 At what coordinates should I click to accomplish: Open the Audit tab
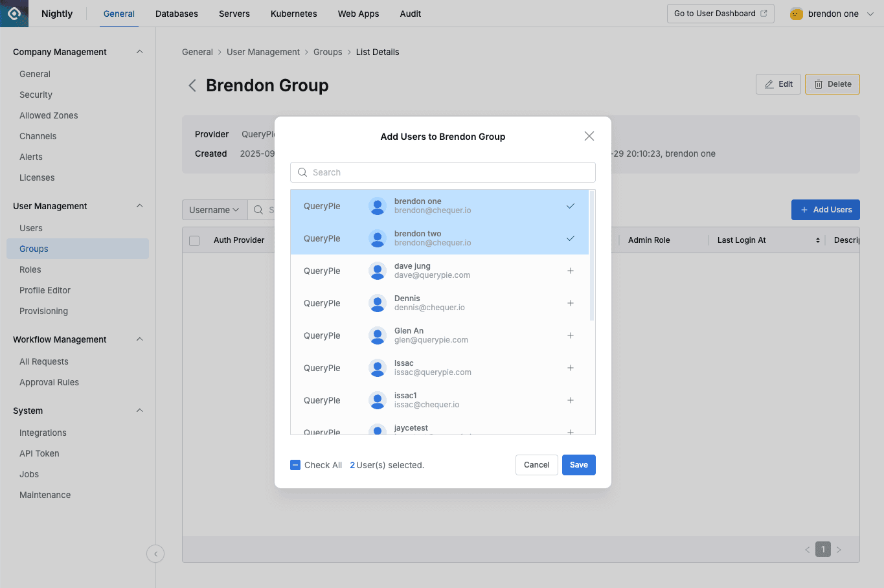[x=410, y=13]
